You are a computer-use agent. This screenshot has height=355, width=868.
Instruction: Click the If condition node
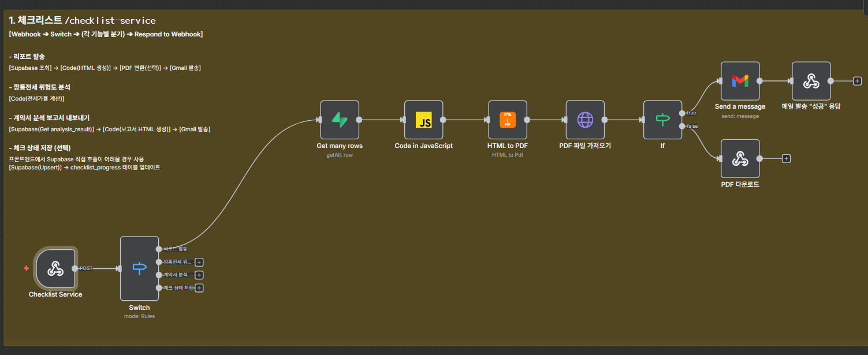[662, 120]
